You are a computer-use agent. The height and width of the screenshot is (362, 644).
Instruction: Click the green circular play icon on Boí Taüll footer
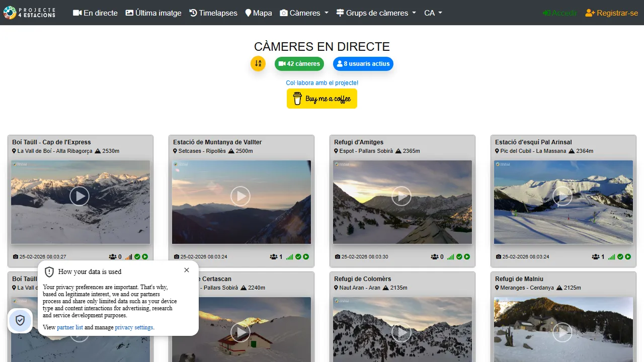(145, 256)
